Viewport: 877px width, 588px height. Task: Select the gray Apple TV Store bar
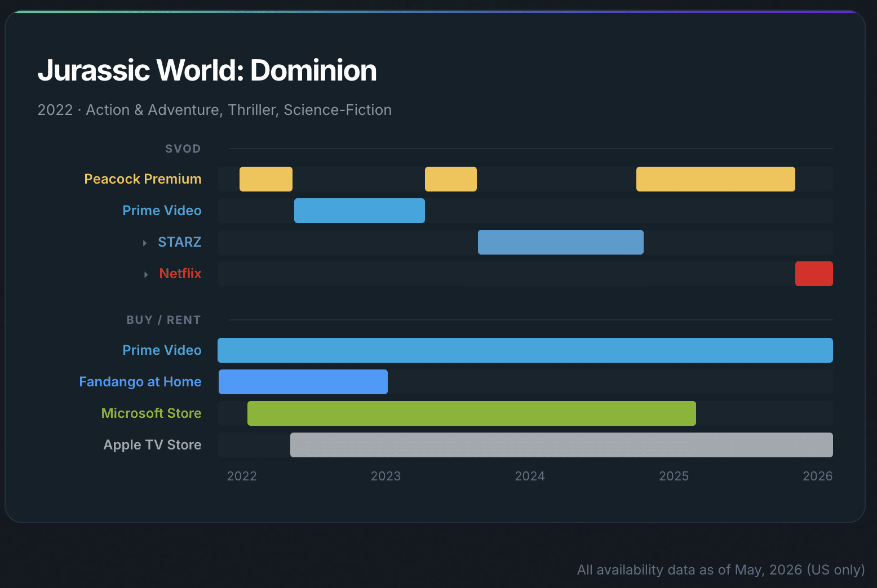pos(561,445)
